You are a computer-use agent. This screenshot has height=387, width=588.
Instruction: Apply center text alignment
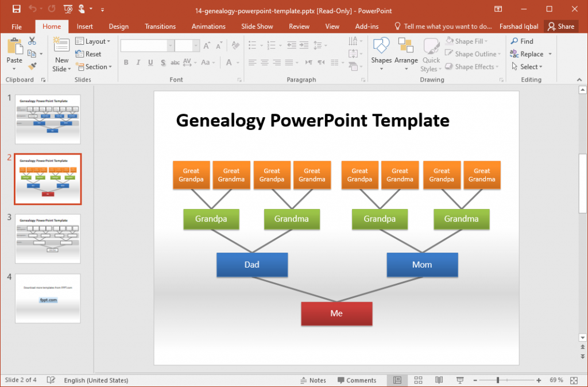point(264,63)
